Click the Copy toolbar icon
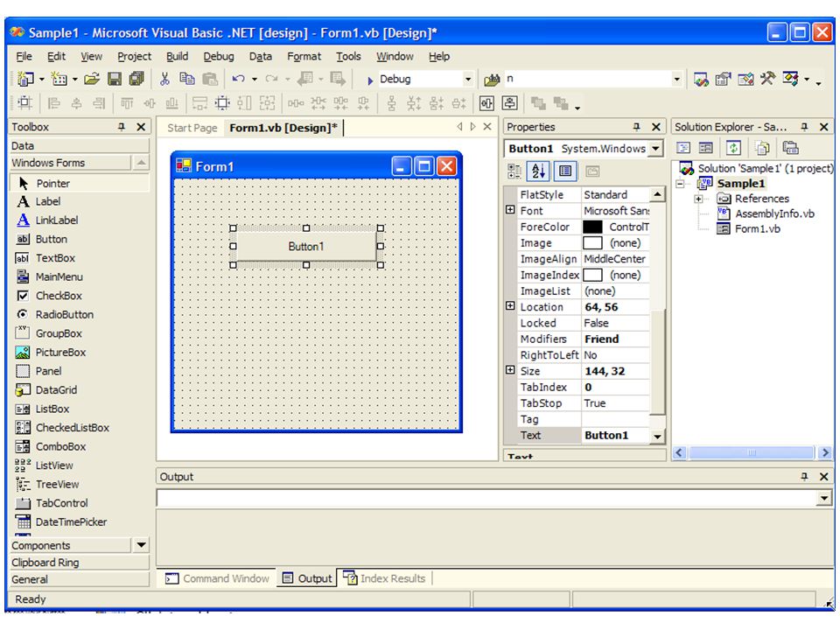The height and width of the screenshot is (630, 840). click(187, 80)
